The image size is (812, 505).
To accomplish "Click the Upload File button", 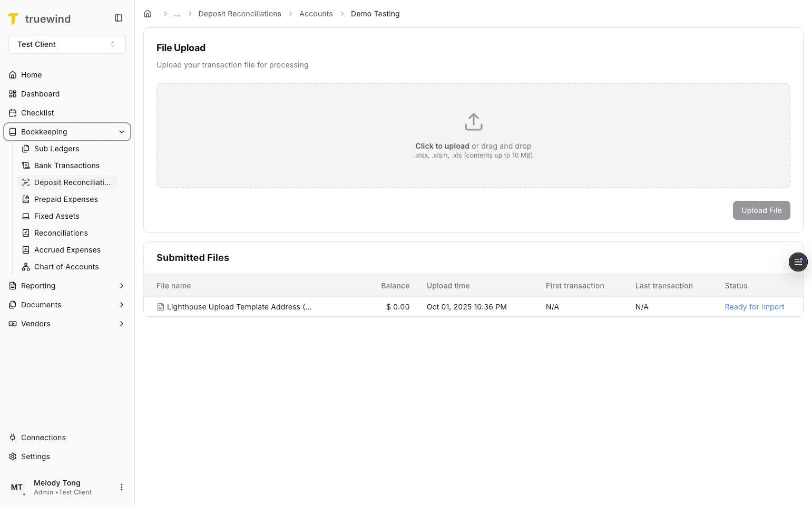I will [761, 210].
